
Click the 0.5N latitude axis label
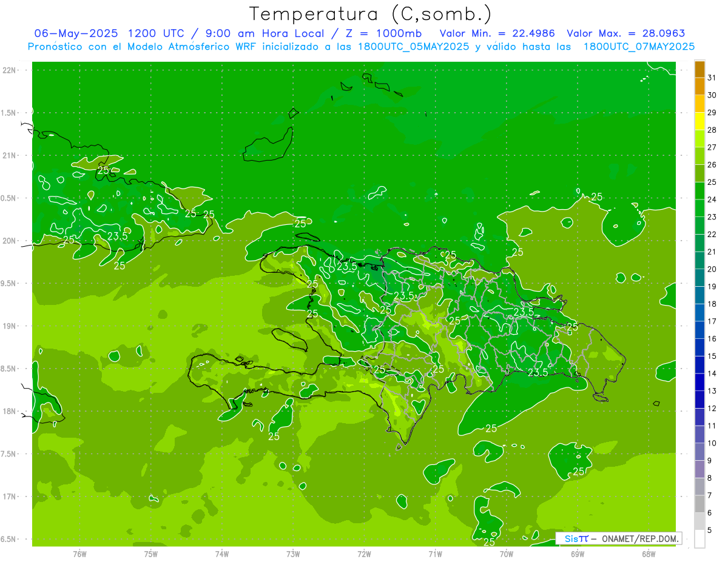tap(10, 198)
